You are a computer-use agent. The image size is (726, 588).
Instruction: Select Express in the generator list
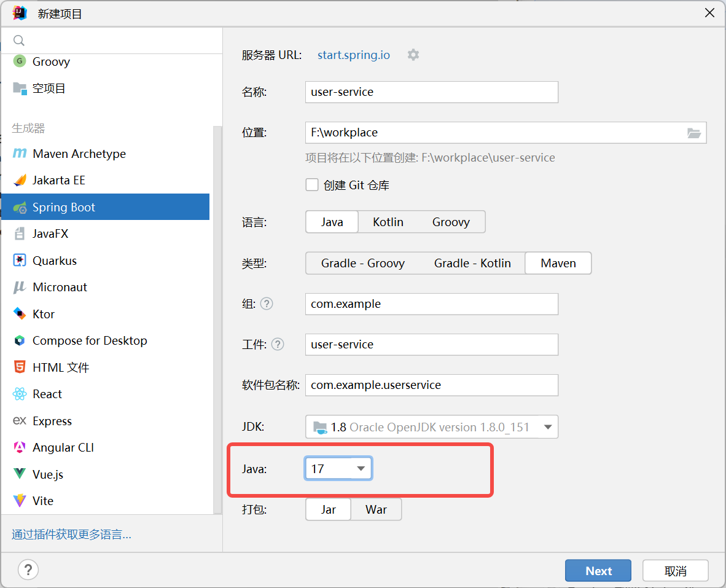coord(105,421)
